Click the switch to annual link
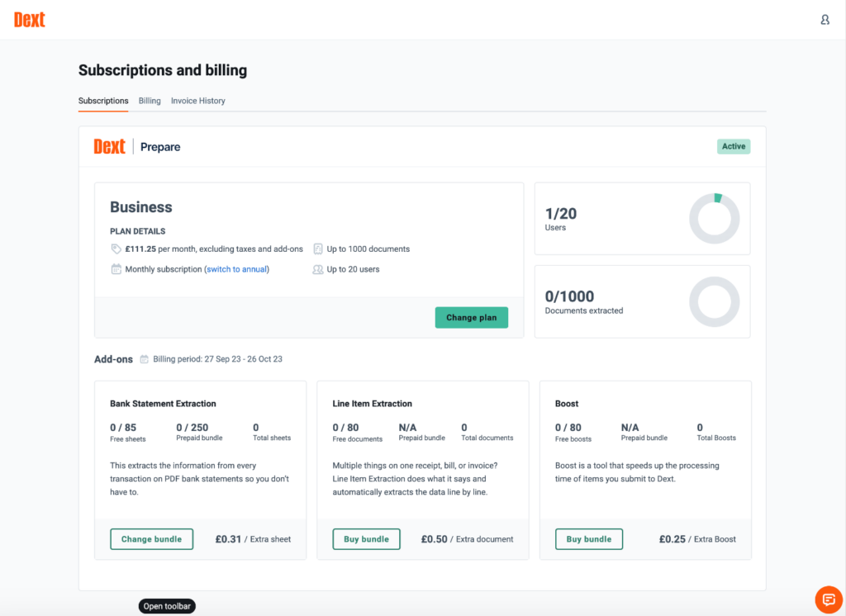The width and height of the screenshot is (846, 616). (237, 269)
